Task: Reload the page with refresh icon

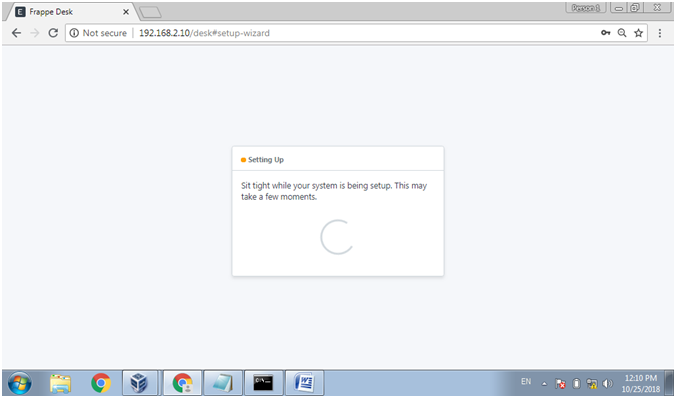Action: [53, 33]
